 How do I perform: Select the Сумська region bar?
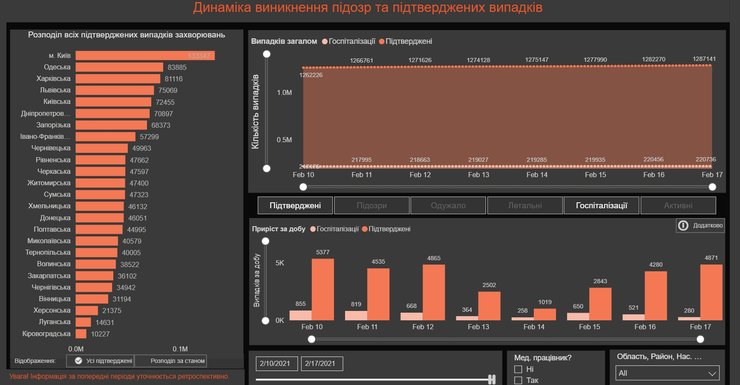101,194
